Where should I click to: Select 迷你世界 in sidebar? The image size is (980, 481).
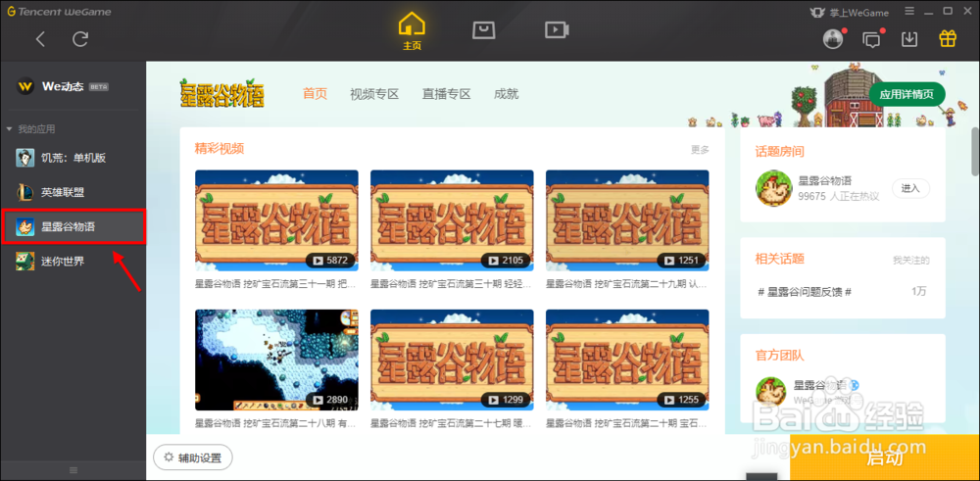point(73,262)
